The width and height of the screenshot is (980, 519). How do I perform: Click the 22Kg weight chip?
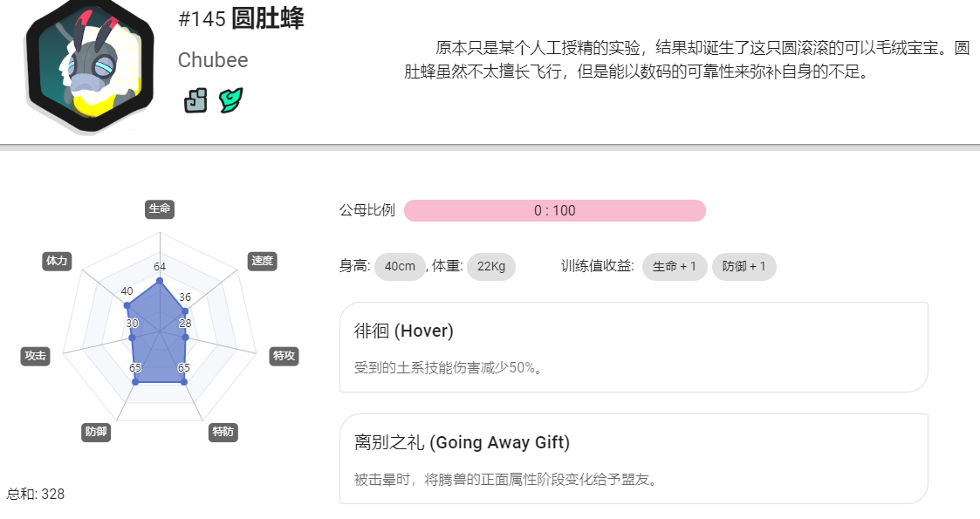491,267
